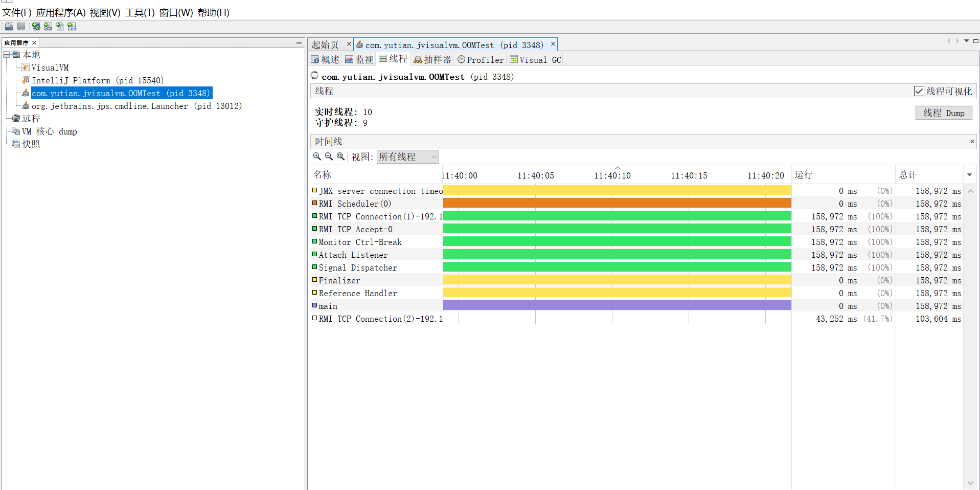Open the 工具(T) menu
Screen dimensions: 980x490
coord(140,12)
